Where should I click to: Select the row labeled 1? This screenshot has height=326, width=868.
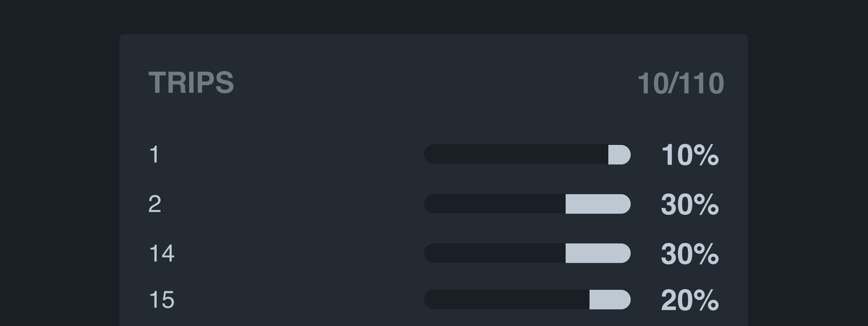(x=154, y=155)
